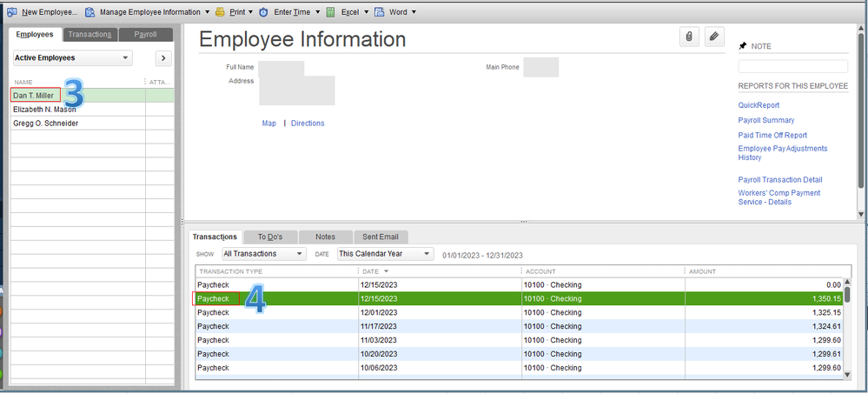
Task: Select employee Elizabeth N. Mason
Action: coord(45,110)
